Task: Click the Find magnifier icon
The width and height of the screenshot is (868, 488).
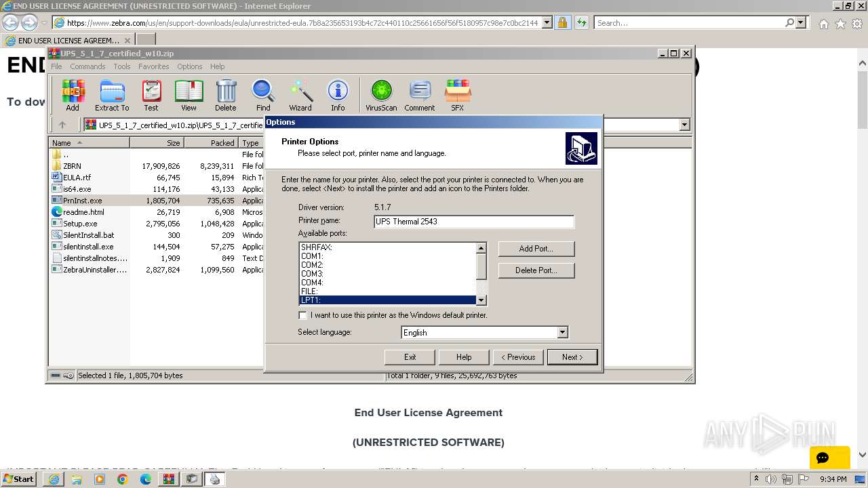Action: (263, 95)
